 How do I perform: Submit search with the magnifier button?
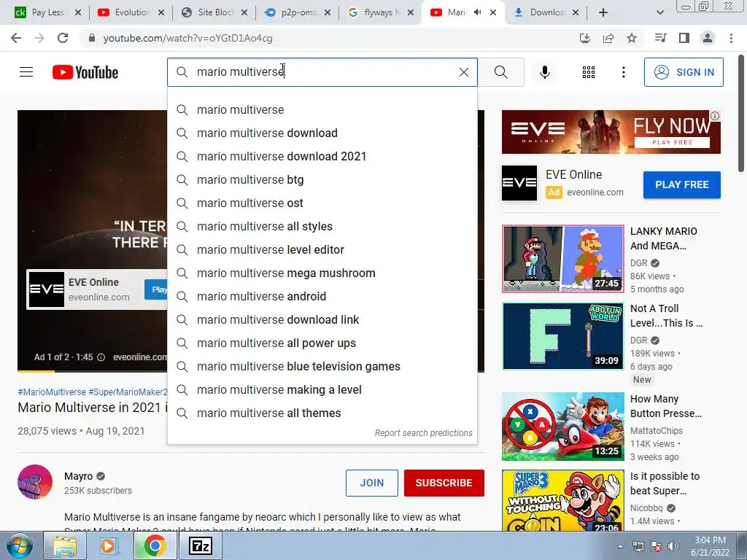click(500, 72)
